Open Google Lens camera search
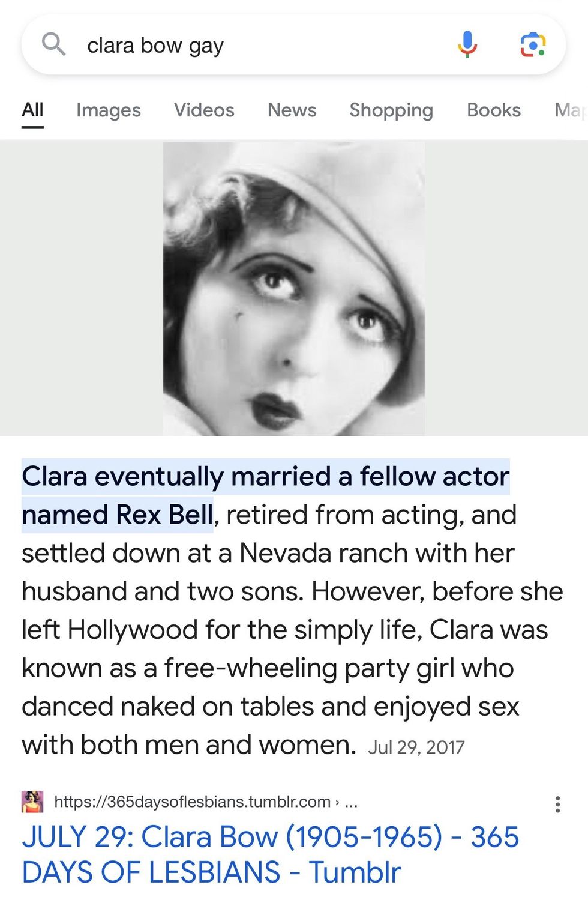Image resolution: width=588 pixels, height=900 pixels. click(x=532, y=44)
